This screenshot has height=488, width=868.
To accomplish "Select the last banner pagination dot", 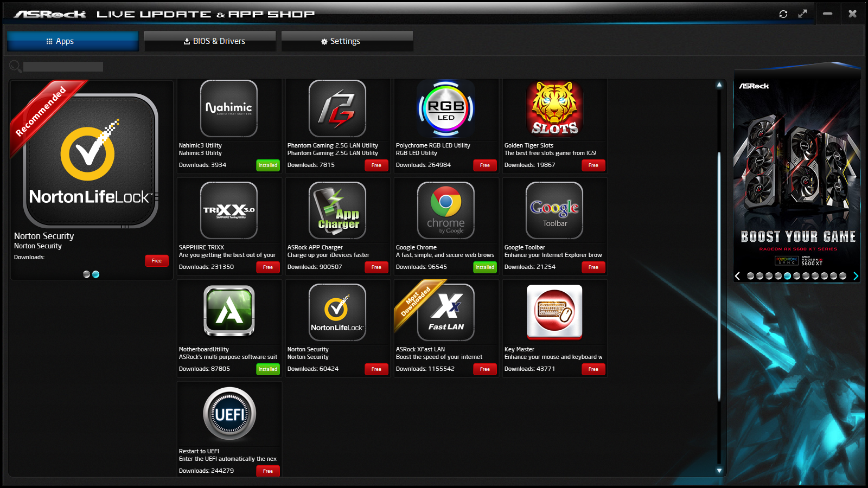I will pyautogui.click(x=843, y=276).
